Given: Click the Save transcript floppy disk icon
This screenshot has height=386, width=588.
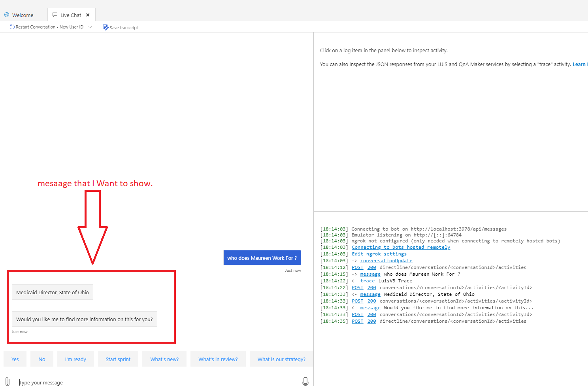Looking at the screenshot, I should coord(105,27).
